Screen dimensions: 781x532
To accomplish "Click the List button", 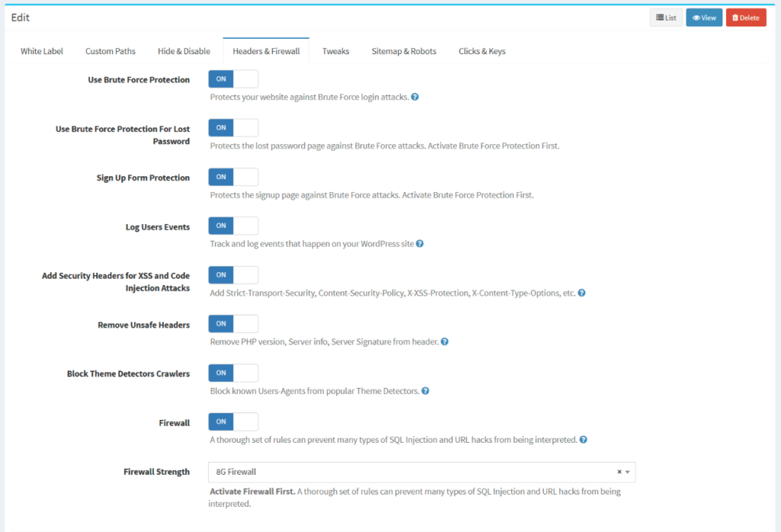I will (x=666, y=18).
